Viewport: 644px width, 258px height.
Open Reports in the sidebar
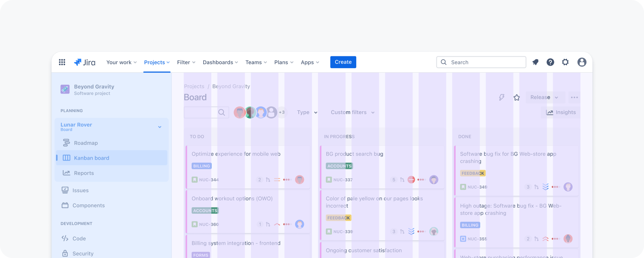[x=112, y=173]
